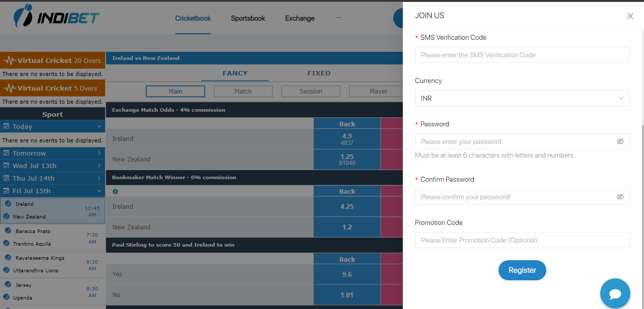
Task: Back Ireland at 4.9 odds
Action: [x=347, y=139]
